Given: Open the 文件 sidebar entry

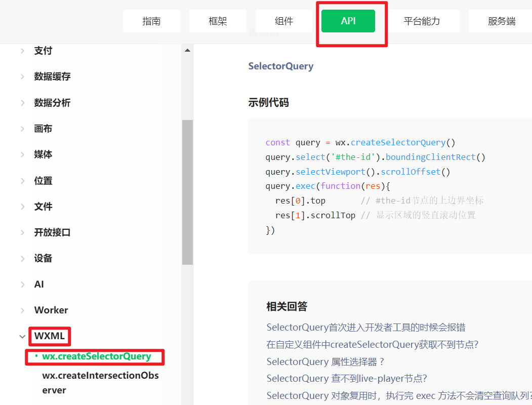Looking at the screenshot, I should point(43,207).
